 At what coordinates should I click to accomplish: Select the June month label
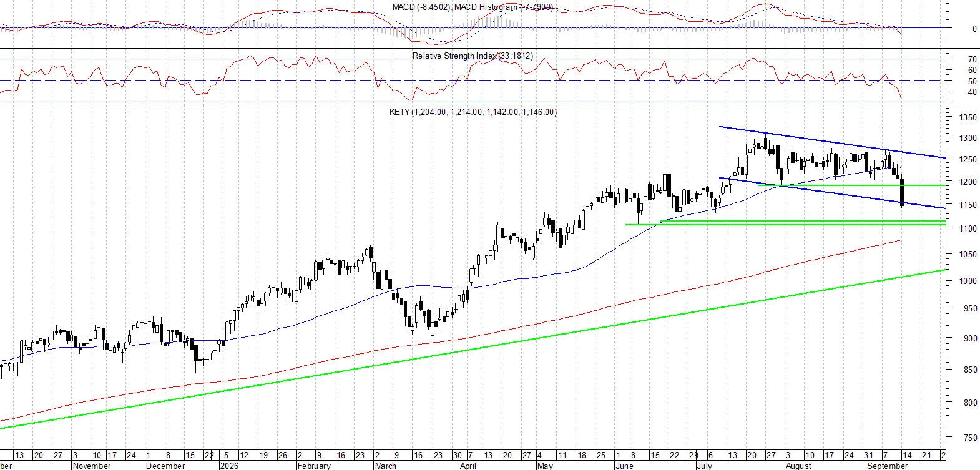(x=624, y=466)
